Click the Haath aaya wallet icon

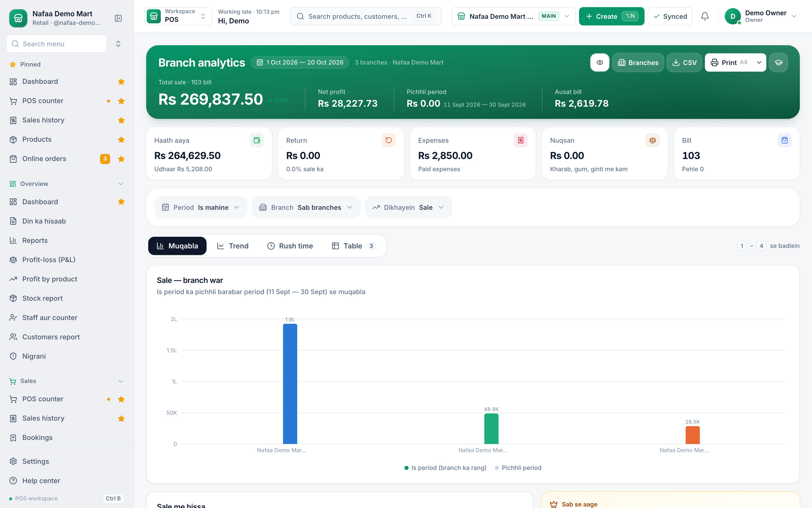point(257,140)
